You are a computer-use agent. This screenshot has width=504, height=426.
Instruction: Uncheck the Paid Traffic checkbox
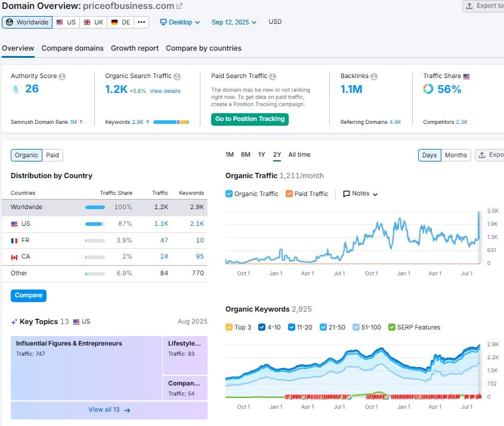[289, 194]
